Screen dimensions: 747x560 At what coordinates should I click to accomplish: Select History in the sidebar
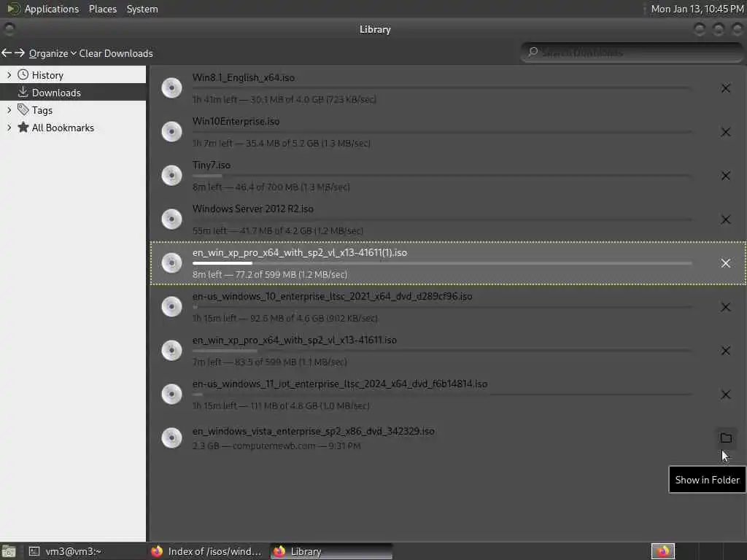(x=73, y=75)
